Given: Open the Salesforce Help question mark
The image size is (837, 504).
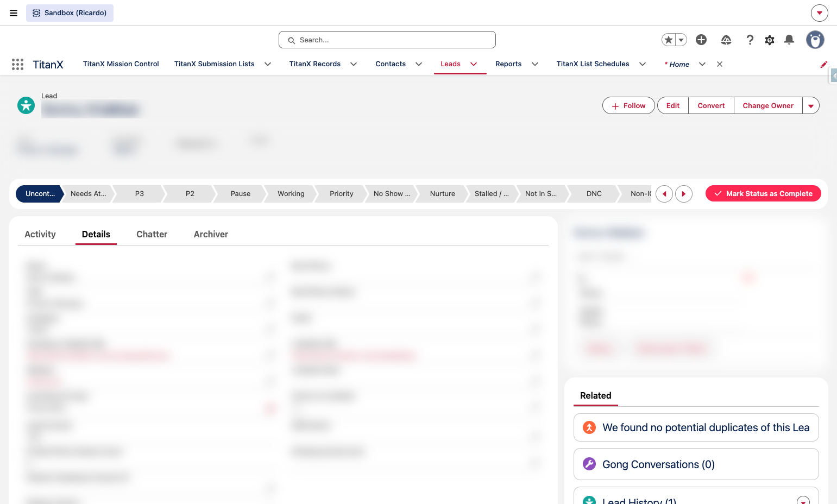Looking at the screenshot, I should point(750,40).
